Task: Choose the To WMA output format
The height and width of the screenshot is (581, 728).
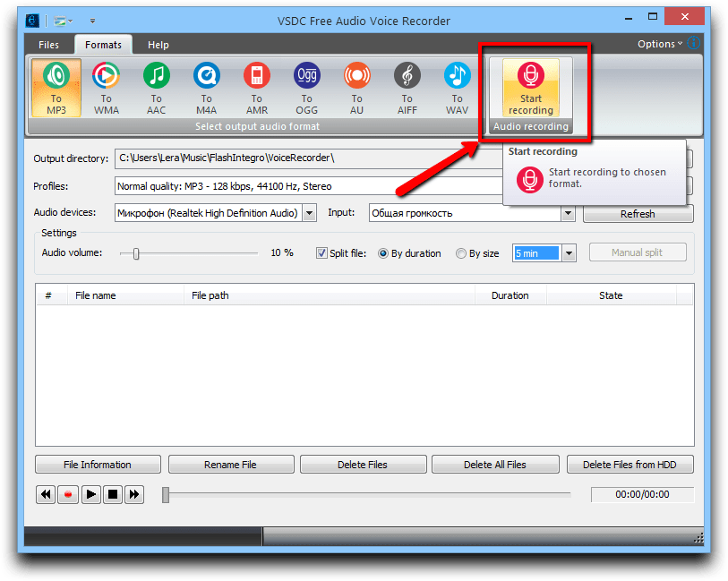Action: point(106,87)
